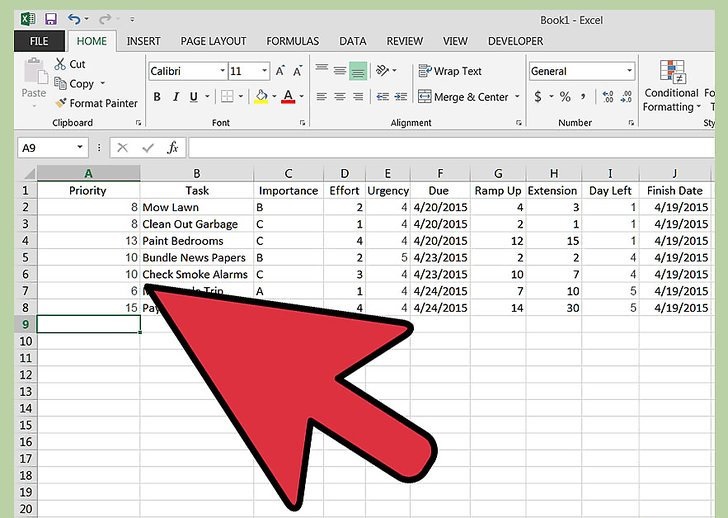Screen dimensions: 728x518
Task: Switch to the REVIEW tab
Action: [404, 41]
